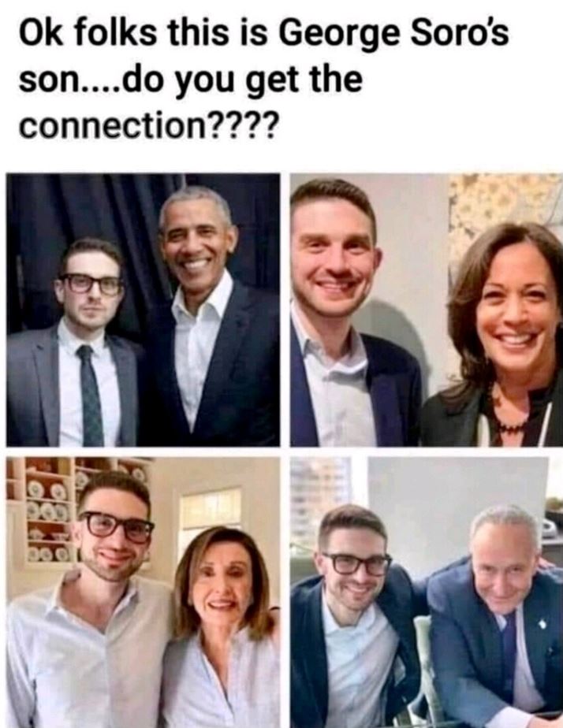Click the thick-framed glasses in bottom-left photo
This screenshot has width=563, height=728.
pos(116,527)
